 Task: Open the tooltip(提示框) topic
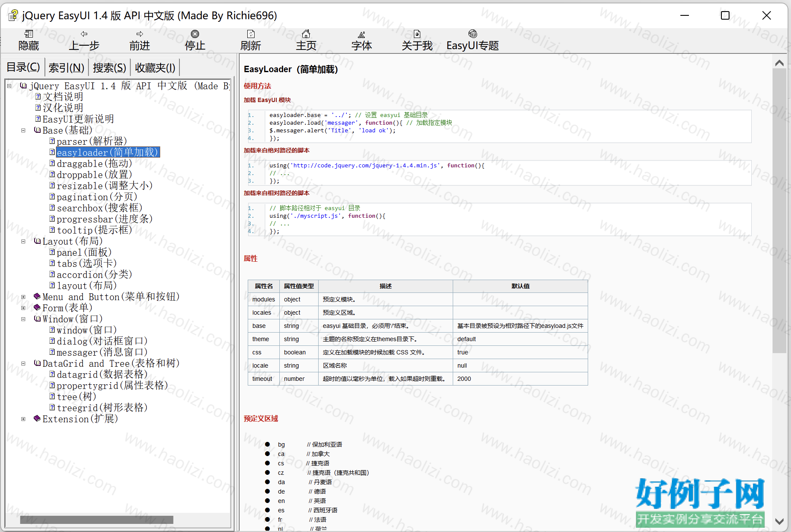[x=94, y=230]
